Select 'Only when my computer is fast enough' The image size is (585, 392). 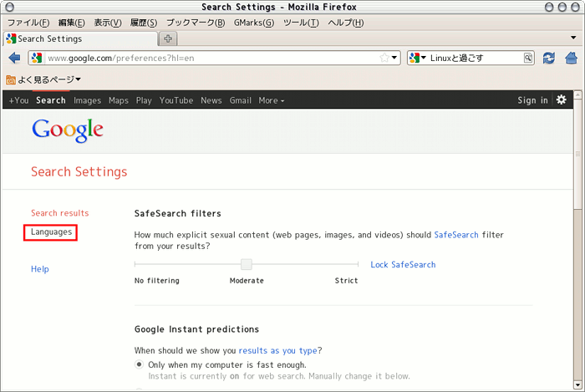pos(139,365)
